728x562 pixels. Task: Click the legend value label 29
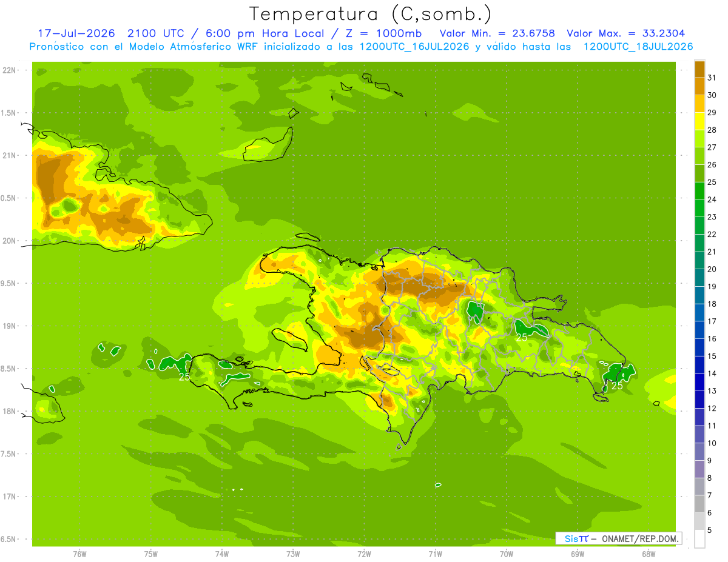click(x=712, y=112)
